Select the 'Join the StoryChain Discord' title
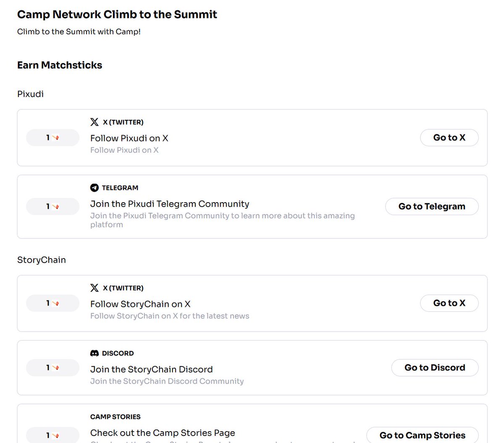The image size is (504, 443). [152, 369]
